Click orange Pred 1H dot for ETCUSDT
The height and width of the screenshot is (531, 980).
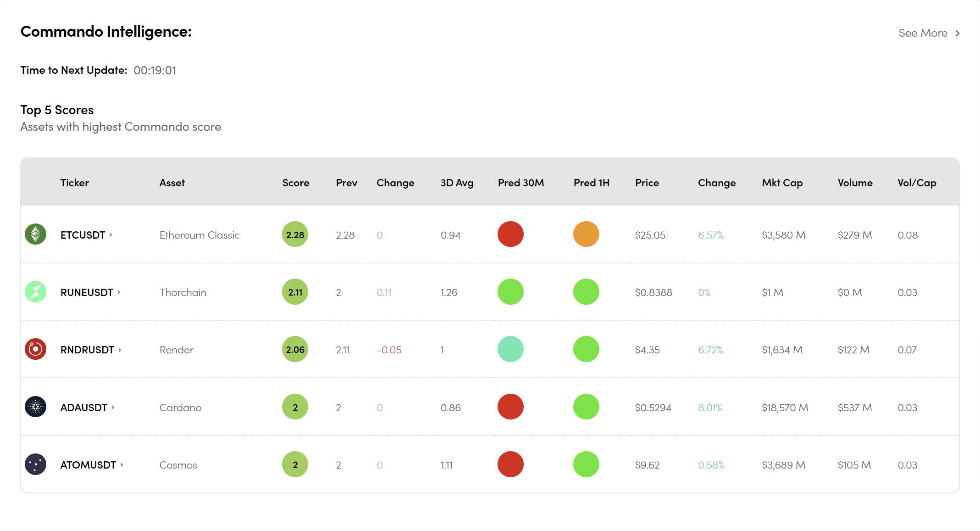coord(586,234)
